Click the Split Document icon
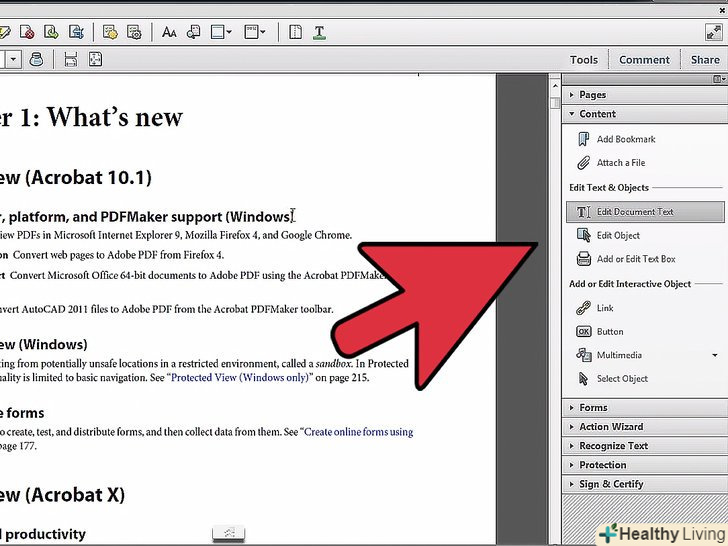 click(295, 32)
